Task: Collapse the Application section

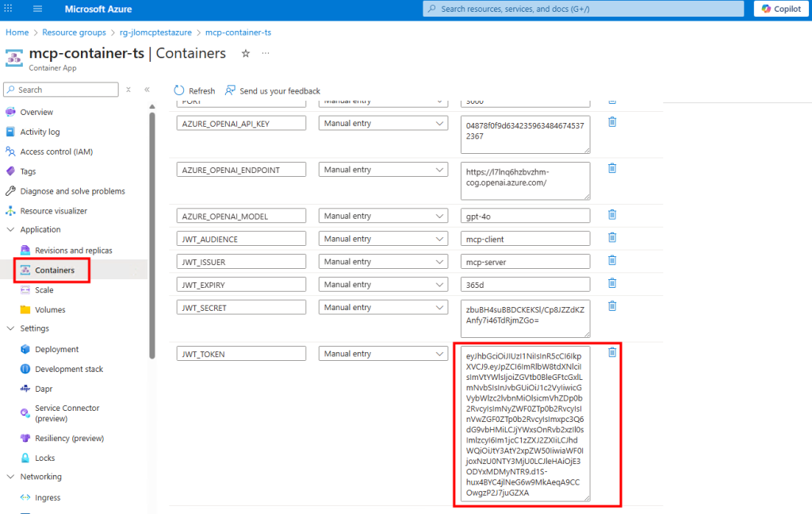Action: 10,229
